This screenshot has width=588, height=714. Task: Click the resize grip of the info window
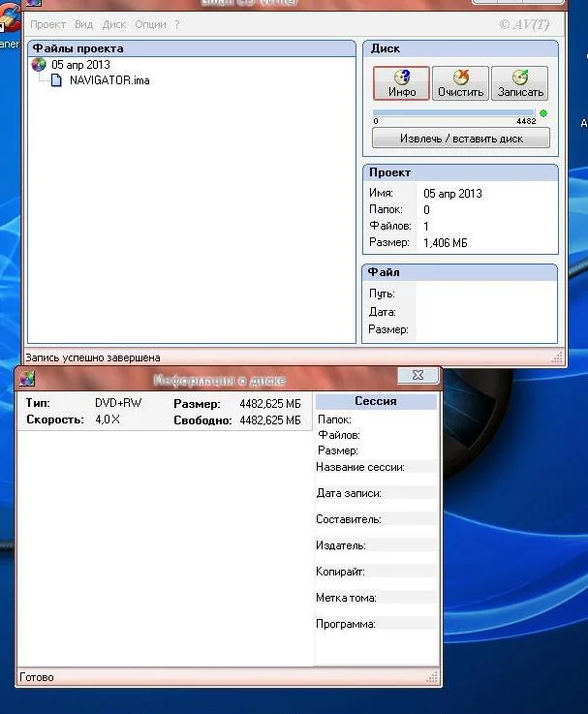coord(434,678)
